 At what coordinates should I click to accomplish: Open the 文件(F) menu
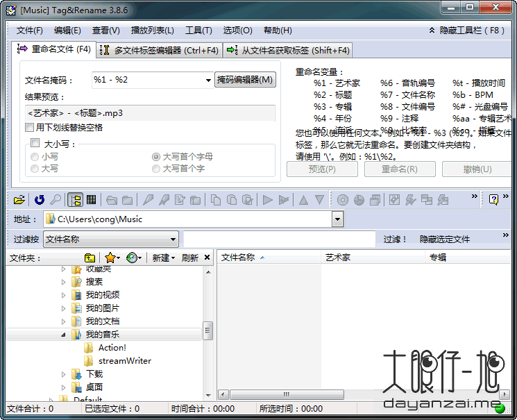[x=30, y=31]
